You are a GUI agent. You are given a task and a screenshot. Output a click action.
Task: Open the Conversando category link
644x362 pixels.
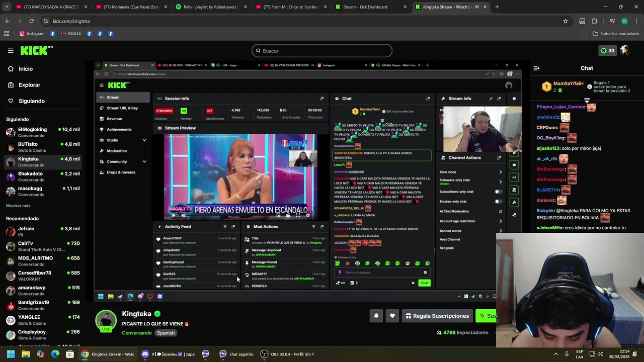(136, 333)
